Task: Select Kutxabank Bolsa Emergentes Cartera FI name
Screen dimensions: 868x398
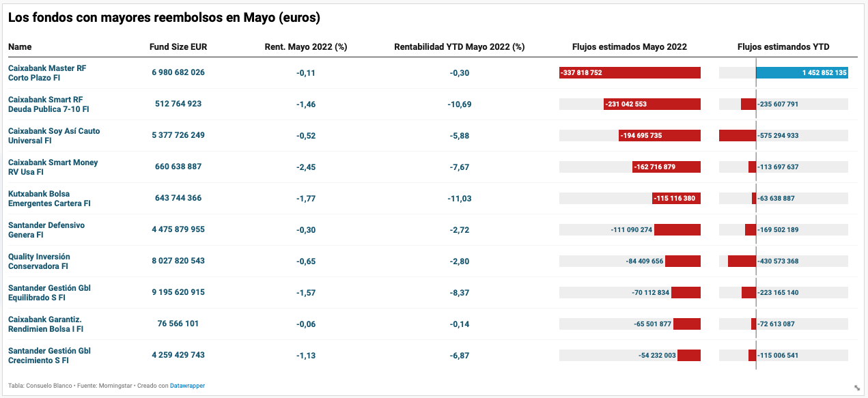Action: point(49,199)
